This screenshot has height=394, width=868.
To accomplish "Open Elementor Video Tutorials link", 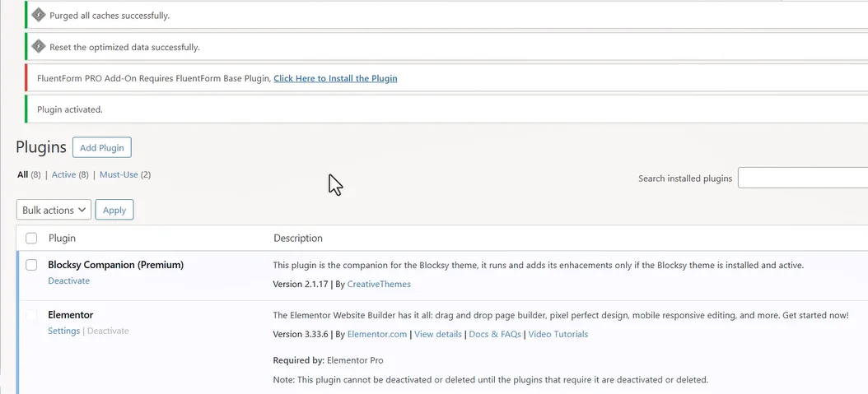I will [558, 334].
